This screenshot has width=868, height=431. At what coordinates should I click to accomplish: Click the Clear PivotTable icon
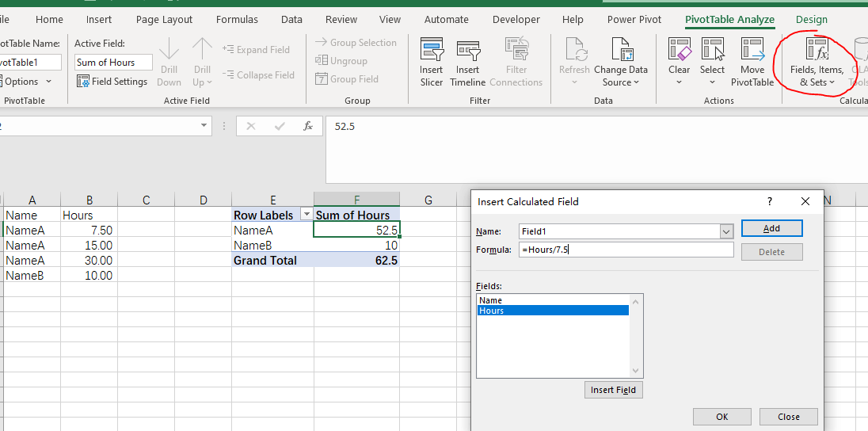point(680,49)
